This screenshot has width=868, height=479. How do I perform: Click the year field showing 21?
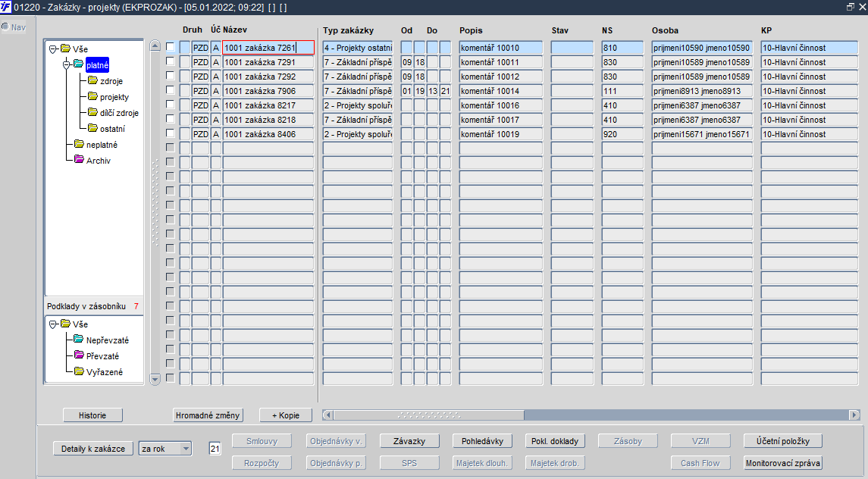point(215,449)
